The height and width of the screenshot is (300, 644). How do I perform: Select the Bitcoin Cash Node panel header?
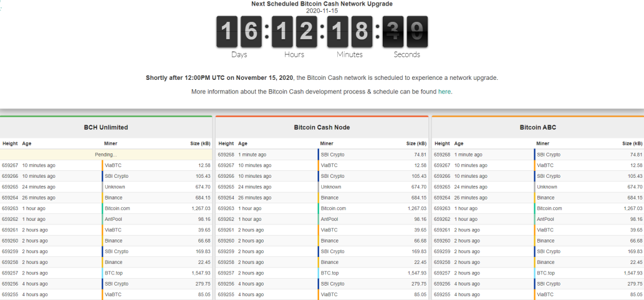[x=322, y=127]
